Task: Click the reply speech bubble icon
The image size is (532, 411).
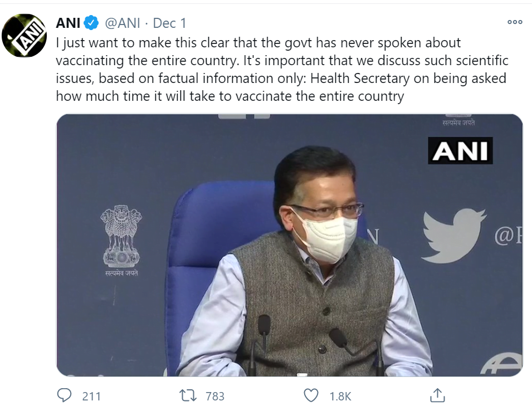Action: [x=65, y=395]
